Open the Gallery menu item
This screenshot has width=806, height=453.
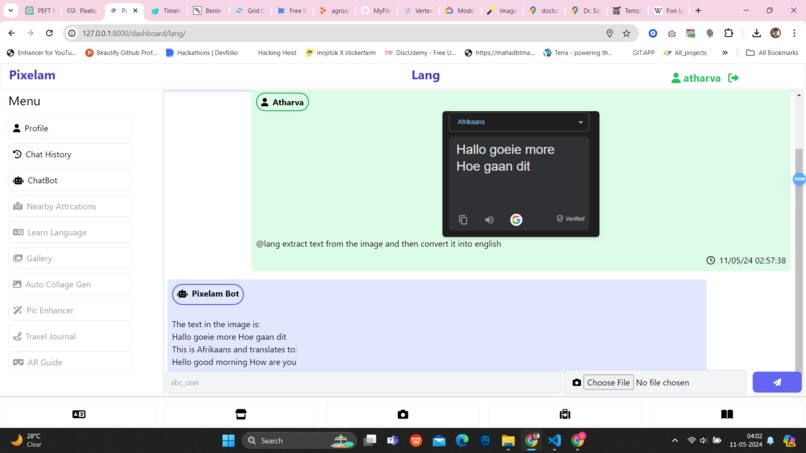70,258
